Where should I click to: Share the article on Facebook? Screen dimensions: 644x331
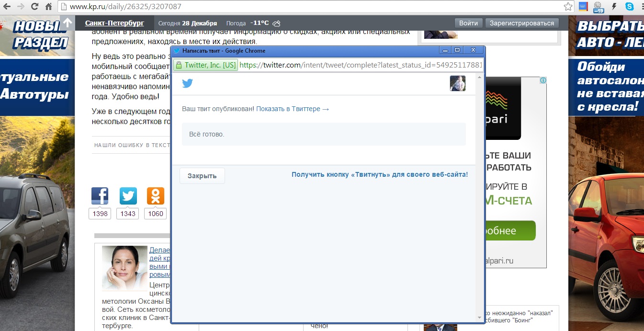click(x=100, y=196)
